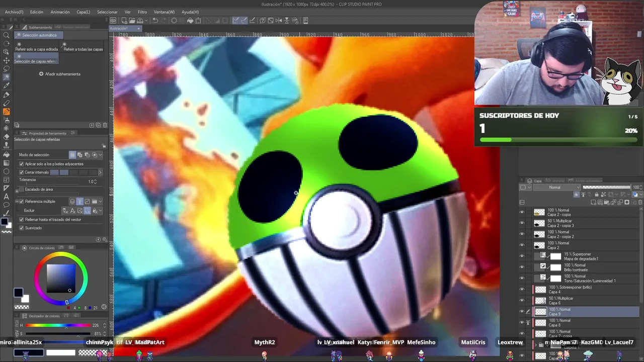Select the Gradient tool
This screenshot has width=644, height=362.
click(7, 163)
